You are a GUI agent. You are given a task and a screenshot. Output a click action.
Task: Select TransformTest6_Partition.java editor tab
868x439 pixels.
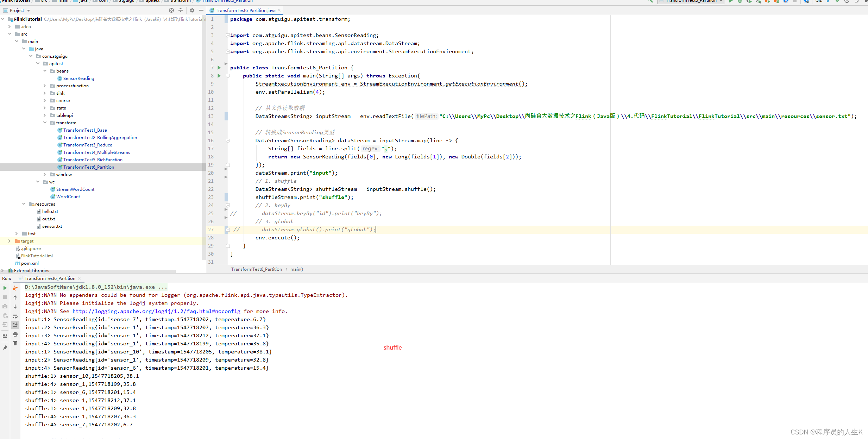pyautogui.click(x=245, y=11)
